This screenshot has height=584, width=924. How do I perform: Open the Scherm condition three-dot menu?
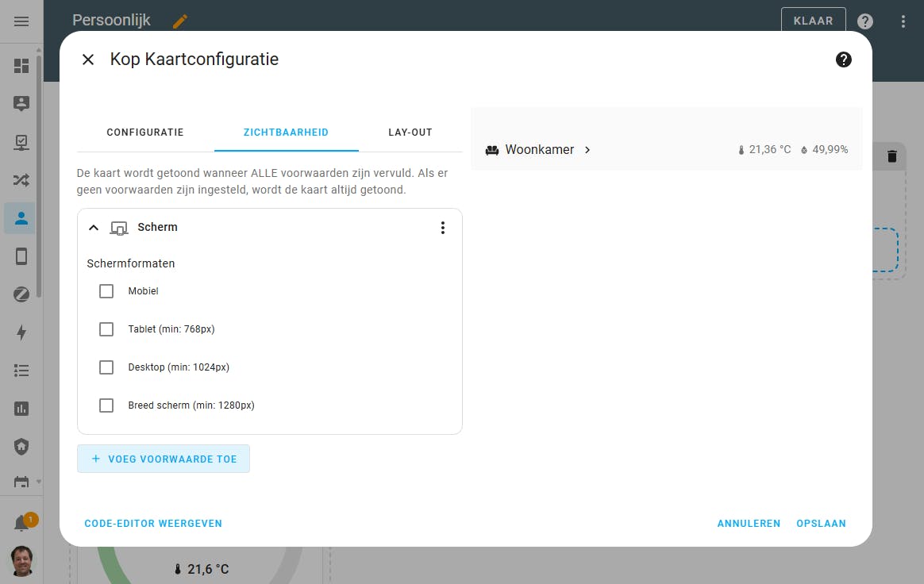[443, 228]
